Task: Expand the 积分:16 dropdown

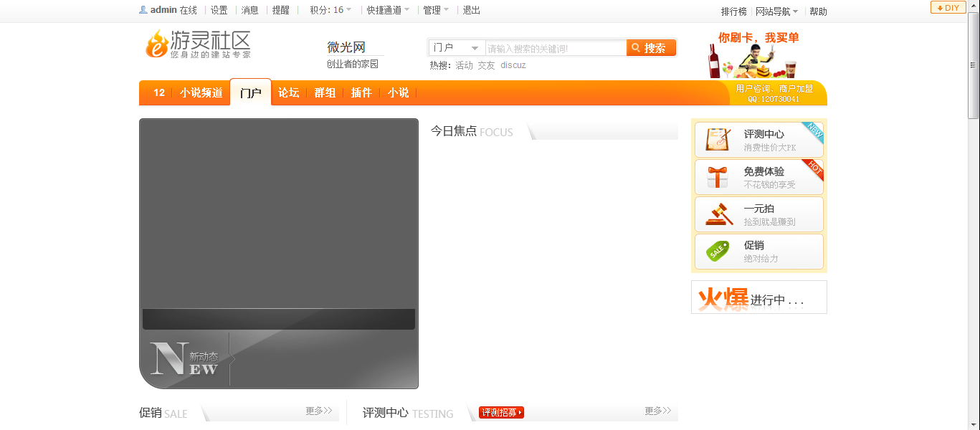Action: click(x=329, y=10)
